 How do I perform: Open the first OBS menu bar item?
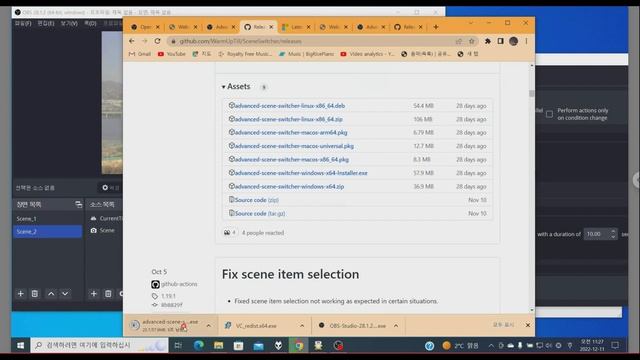[x=23, y=24]
